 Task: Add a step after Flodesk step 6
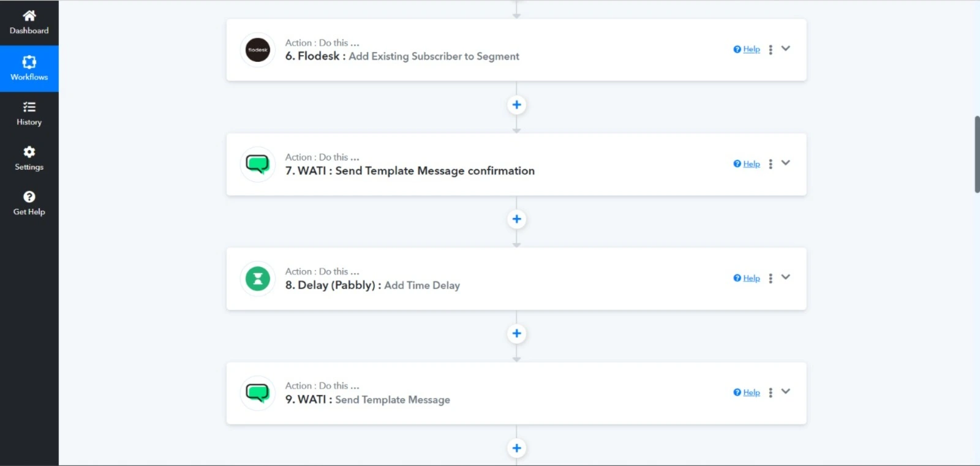(516, 105)
